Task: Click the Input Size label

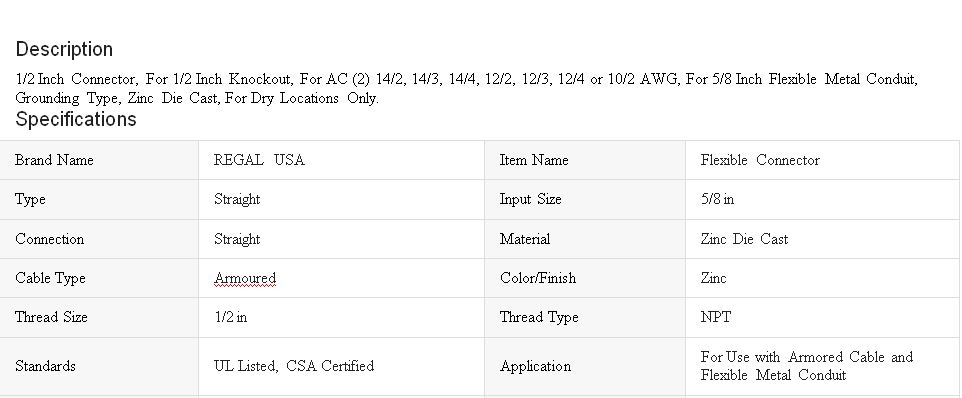Action: tap(531, 199)
